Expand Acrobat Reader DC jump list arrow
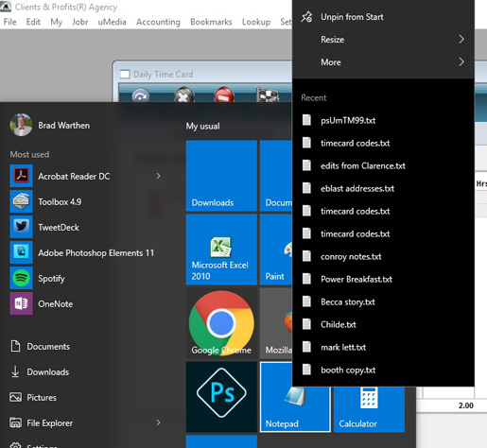 (158, 176)
